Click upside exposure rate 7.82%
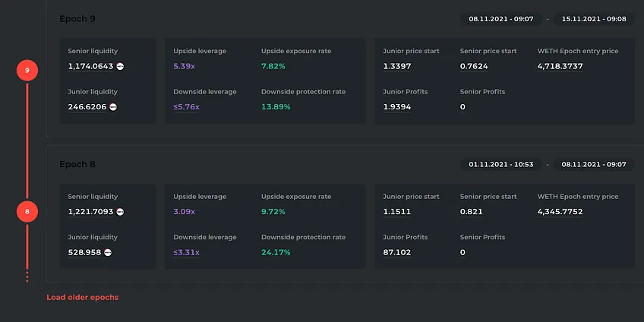The image size is (644, 322). [x=273, y=66]
